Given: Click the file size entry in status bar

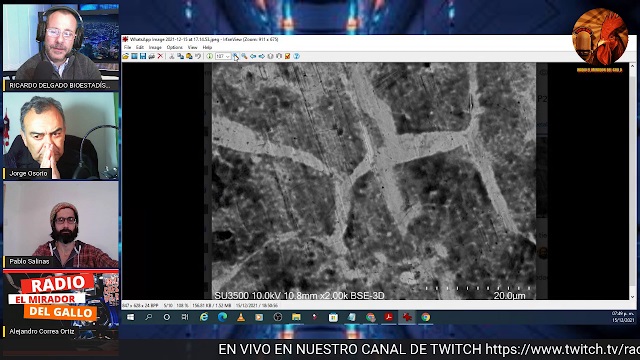Looking at the screenshot, I should [x=212, y=305].
